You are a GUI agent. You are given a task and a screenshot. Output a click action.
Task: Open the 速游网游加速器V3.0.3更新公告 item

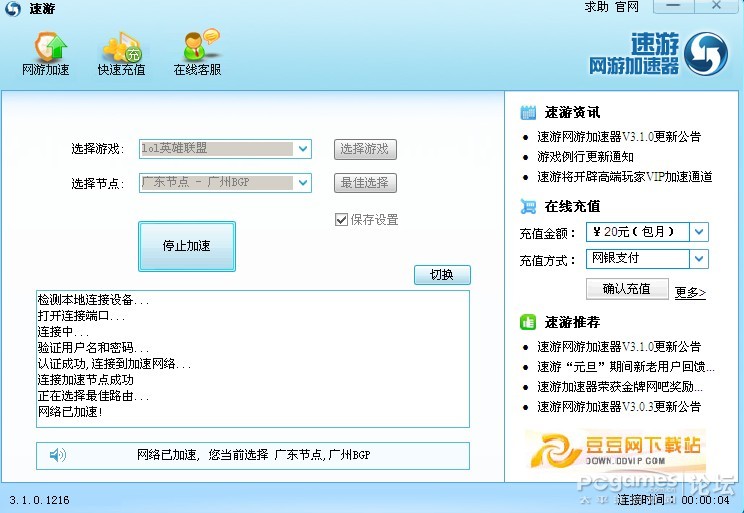(619, 407)
